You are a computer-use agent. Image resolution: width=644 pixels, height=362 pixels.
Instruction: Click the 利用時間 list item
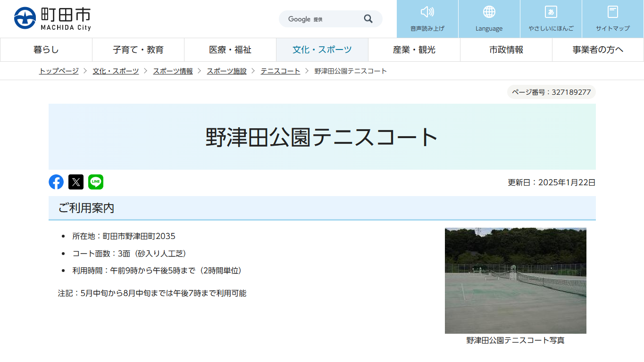coord(157,271)
